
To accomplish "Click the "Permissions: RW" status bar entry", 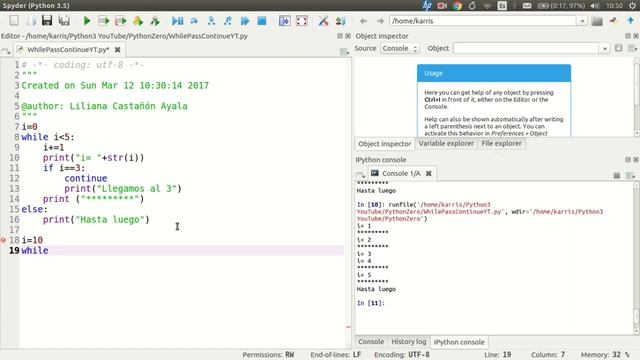I will [x=268, y=355].
